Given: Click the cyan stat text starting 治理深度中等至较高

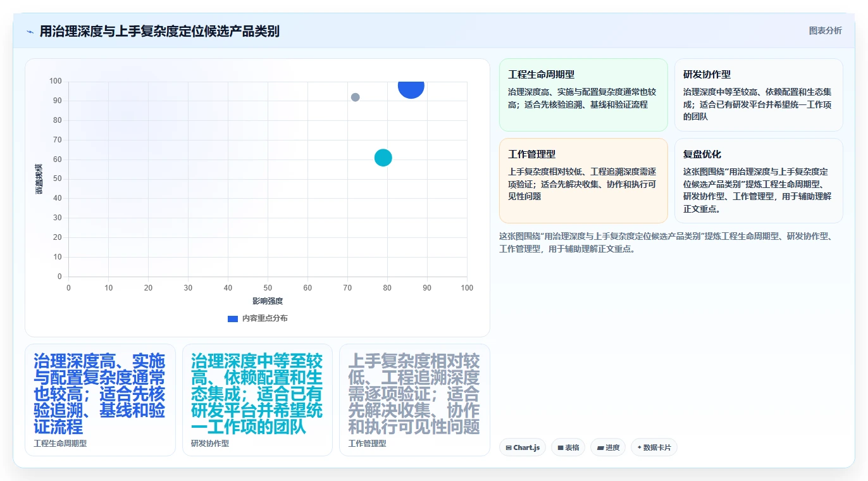Looking at the screenshot, I should coord(257,394).
